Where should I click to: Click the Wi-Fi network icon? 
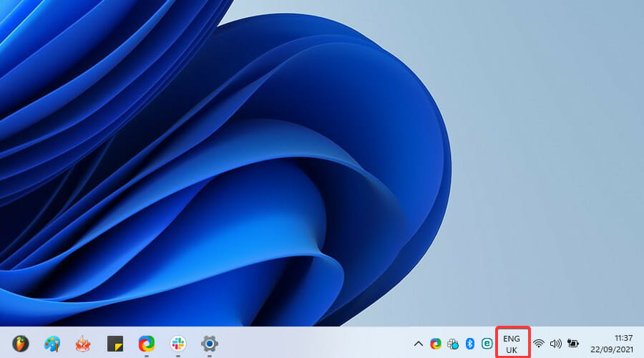click(x=539, y=344)
